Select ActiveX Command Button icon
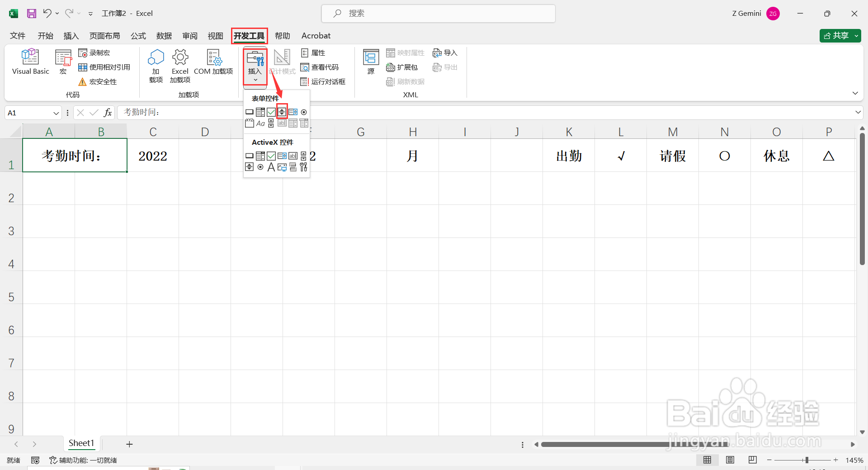 click(250, 156)
